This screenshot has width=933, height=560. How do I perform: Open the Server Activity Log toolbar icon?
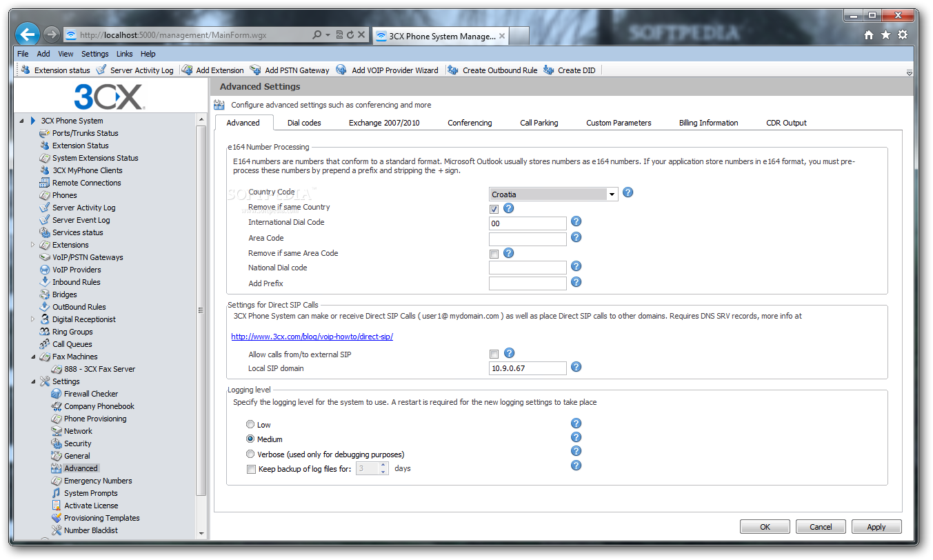(101, 70)
